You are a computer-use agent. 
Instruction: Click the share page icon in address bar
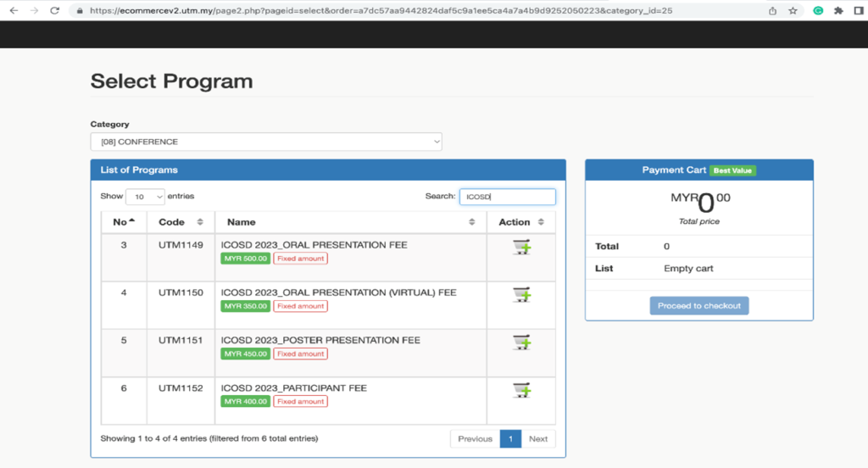coord(772,11)
